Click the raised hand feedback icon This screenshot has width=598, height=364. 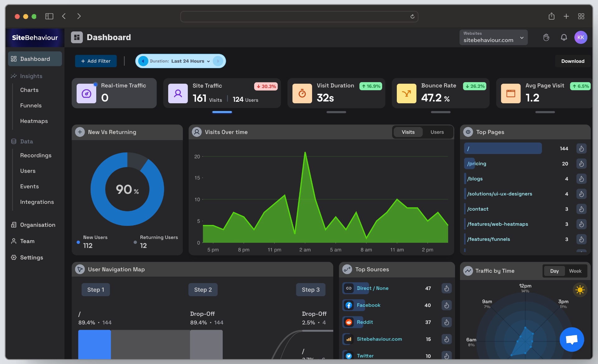pyautogui.click(x=546, y=37)
